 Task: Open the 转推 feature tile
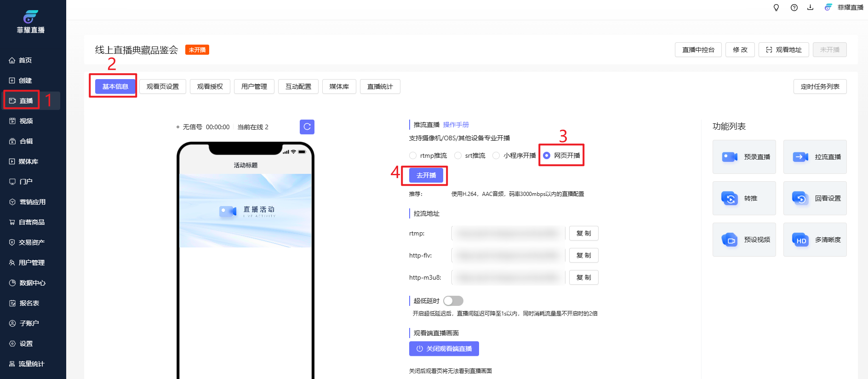(744, 198)
